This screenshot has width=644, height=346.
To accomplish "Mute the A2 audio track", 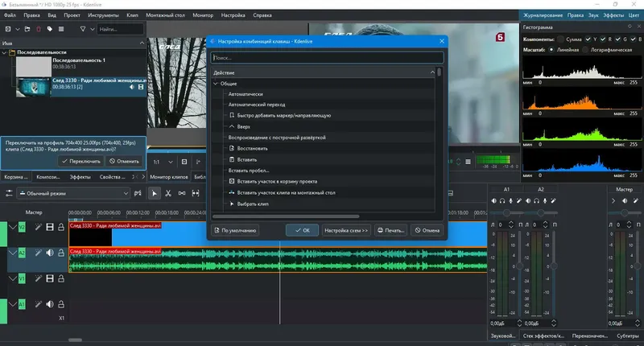I will point(49,253).
